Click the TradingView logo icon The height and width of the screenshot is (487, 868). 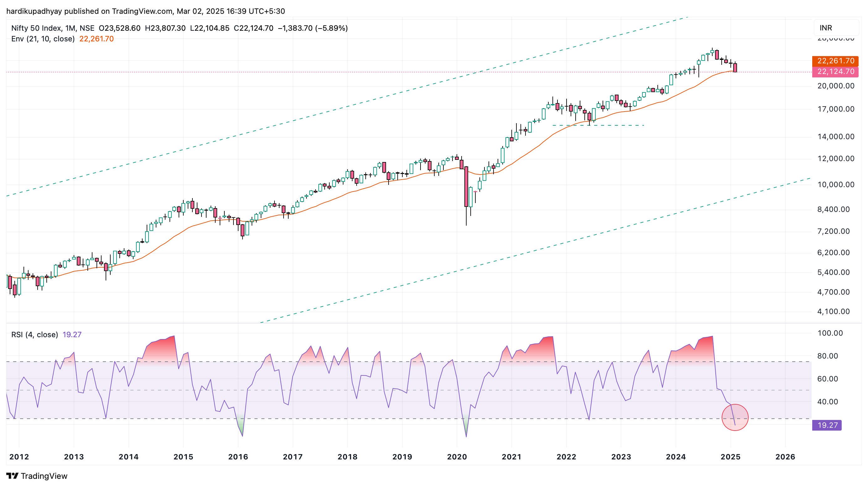coord(12,475)
